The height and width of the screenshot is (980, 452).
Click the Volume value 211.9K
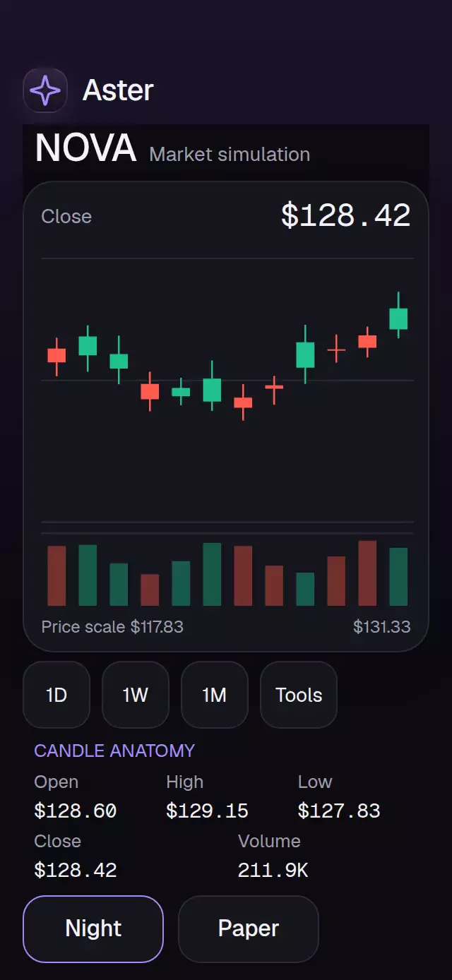point(273,870)
